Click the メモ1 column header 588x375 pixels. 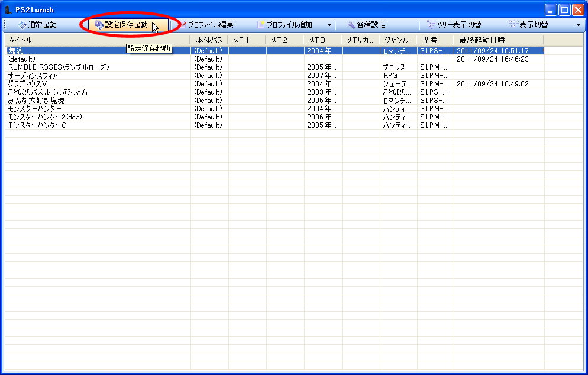247,40
